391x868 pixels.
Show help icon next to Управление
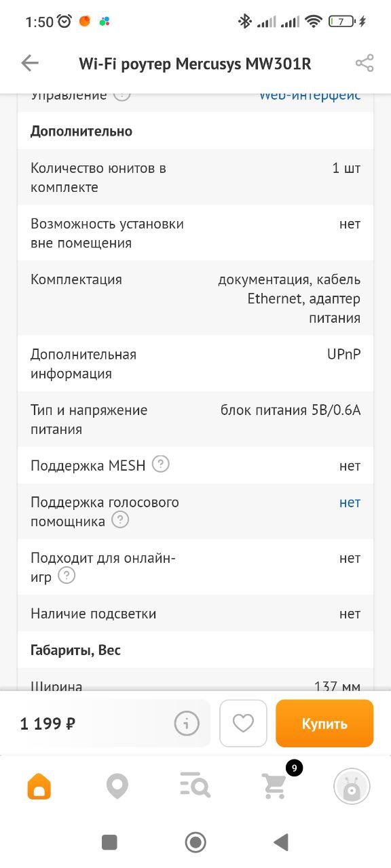(122, 96)
